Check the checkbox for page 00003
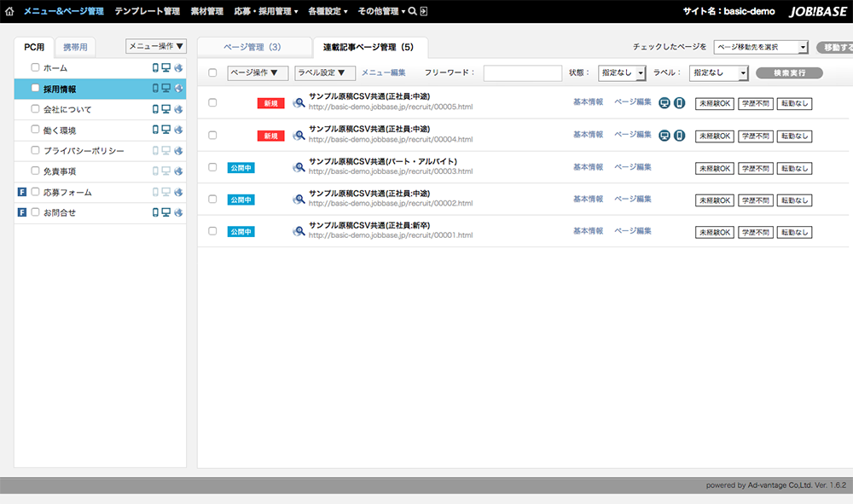Image resolution: width=853 pixels, height=504 pixels. pos(212,167)
